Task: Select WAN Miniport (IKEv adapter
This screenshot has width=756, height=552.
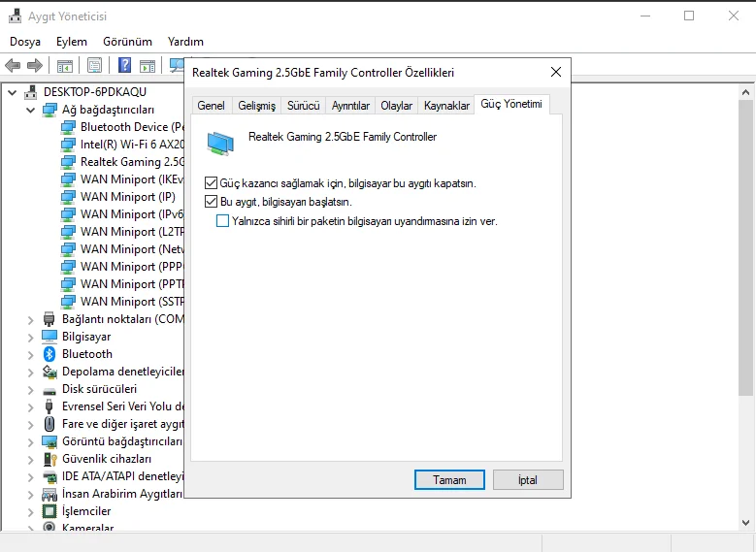Action: 122,179
